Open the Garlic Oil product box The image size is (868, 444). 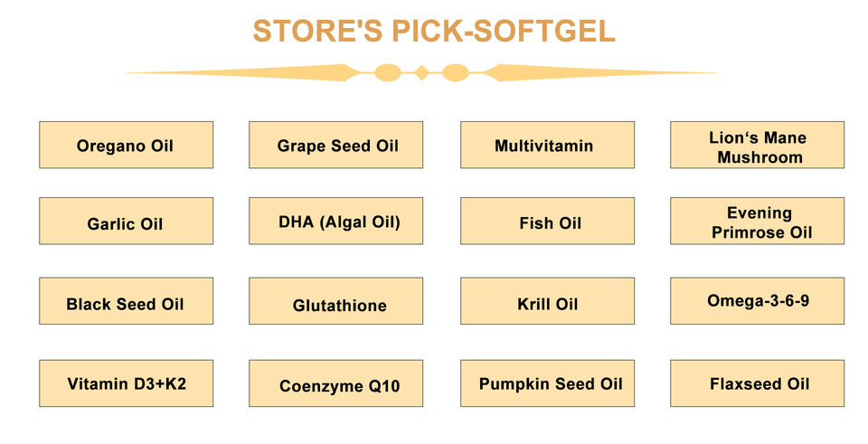126,222
